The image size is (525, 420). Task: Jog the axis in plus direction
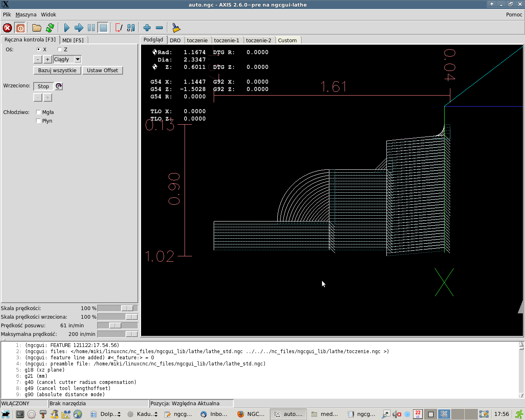pyautogui.click(x=48, y=59)
